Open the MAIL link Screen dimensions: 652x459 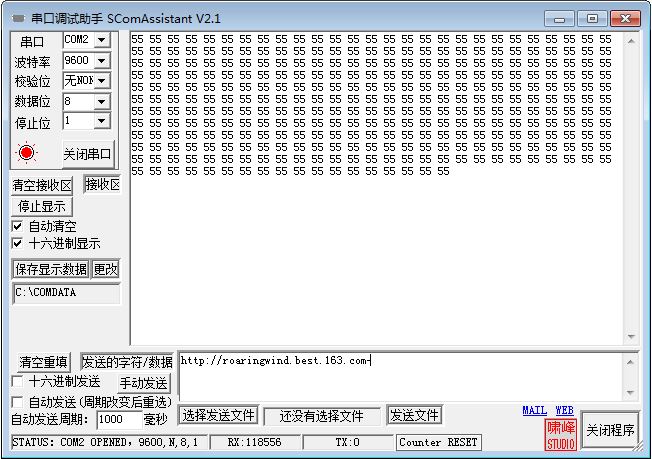534,410
